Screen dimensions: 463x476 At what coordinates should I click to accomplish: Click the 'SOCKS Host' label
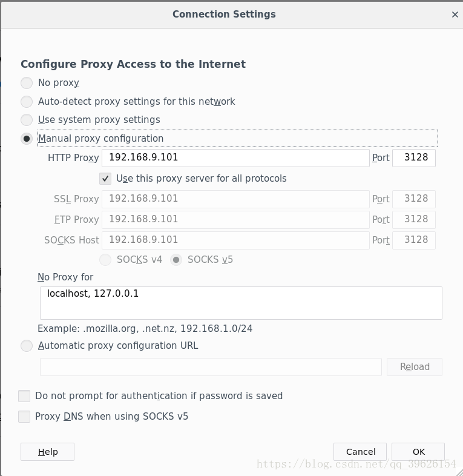(71, 240)
